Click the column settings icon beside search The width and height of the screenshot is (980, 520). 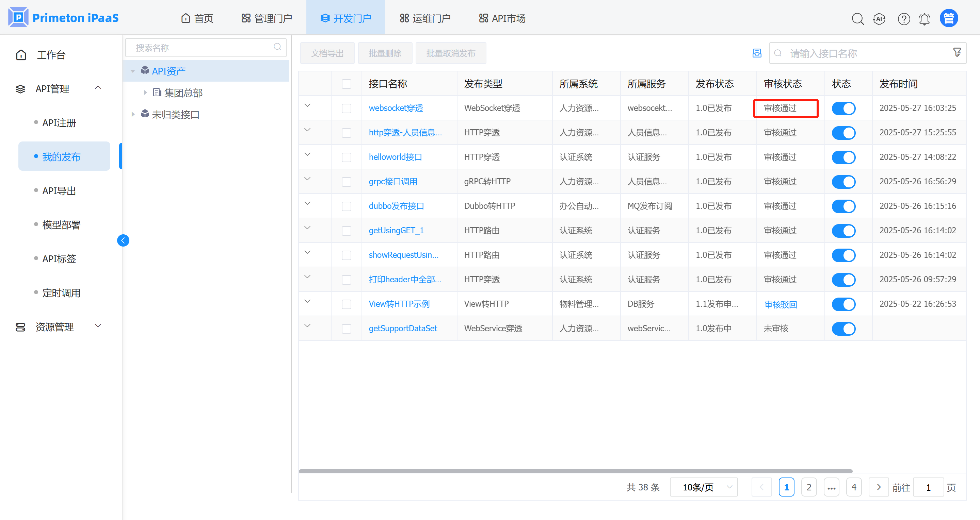[757, 53]
